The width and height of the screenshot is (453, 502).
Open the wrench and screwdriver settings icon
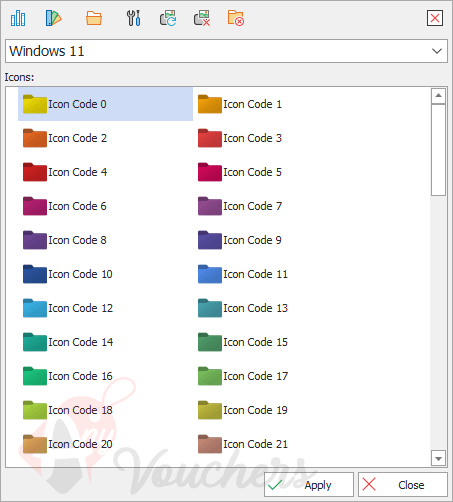[133, 18]
